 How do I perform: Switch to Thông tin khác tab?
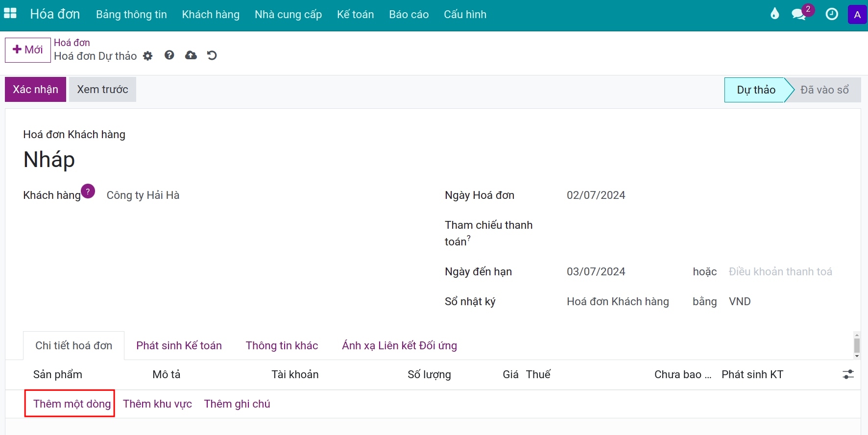pos(282,346)
